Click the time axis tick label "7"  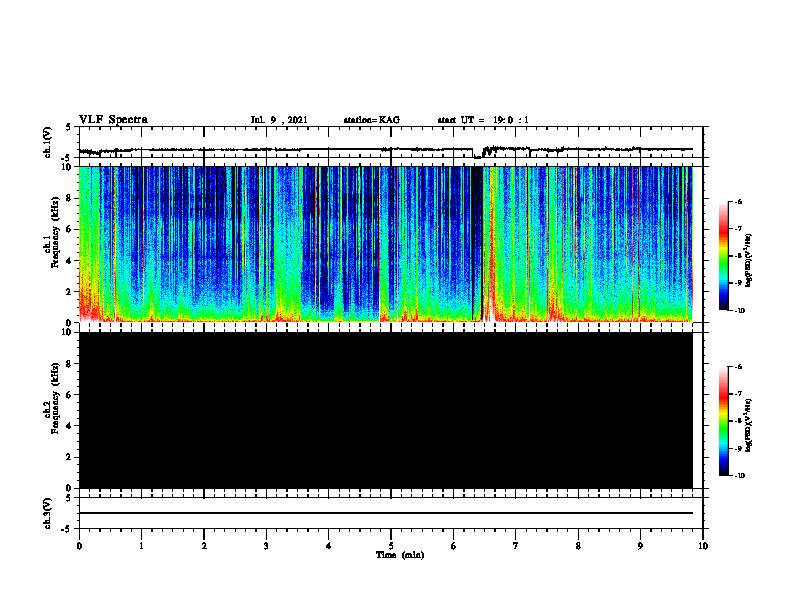516,546
